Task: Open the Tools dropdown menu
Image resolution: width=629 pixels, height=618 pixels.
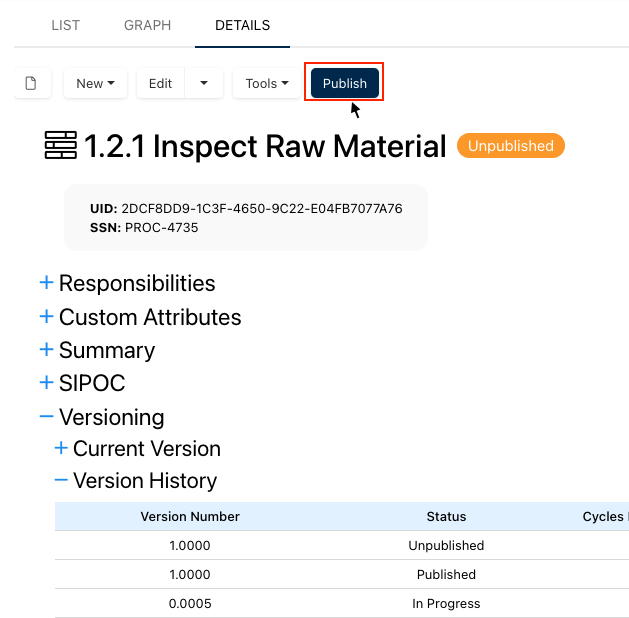Action: tap(267, 84)
